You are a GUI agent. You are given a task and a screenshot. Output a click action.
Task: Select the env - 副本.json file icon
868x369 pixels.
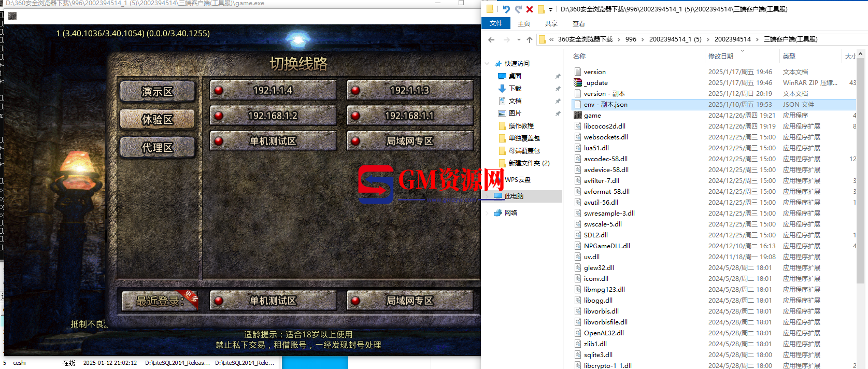click(x=578, y=104)
